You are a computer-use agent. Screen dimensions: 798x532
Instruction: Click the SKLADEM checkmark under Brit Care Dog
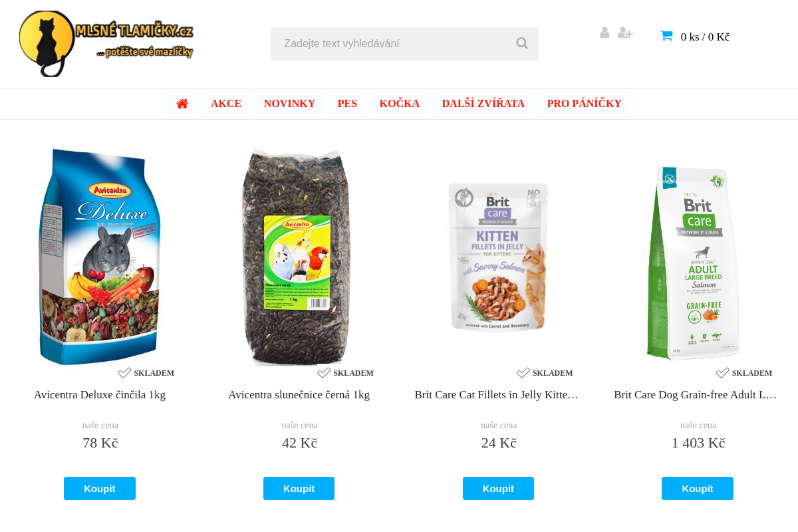tap(723, 373)
